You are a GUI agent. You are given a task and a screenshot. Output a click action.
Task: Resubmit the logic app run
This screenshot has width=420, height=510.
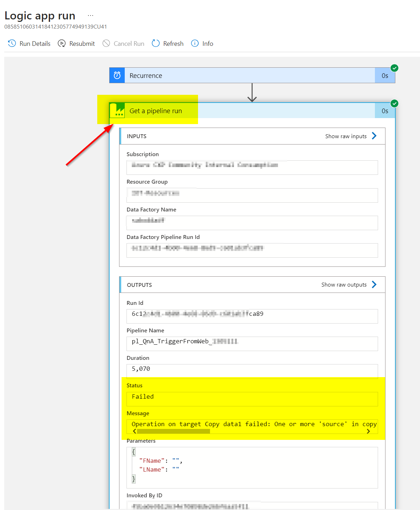point(76,43)
